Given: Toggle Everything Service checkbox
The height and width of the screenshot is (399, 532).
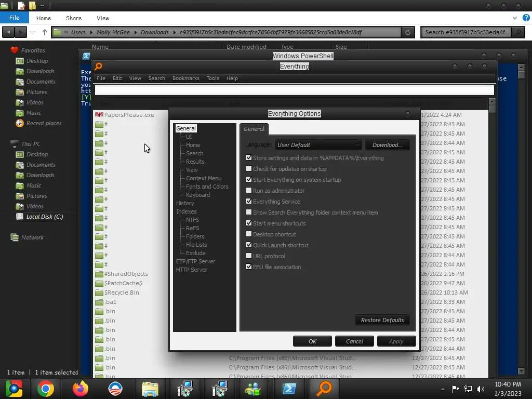Looking at the screenshot, I should (249, 201).
